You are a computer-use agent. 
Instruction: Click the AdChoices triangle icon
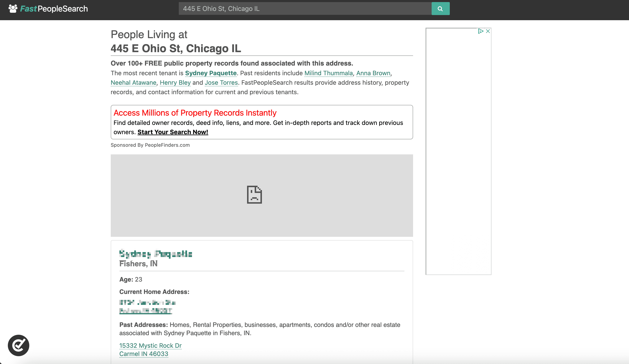[x=481, y=31]
